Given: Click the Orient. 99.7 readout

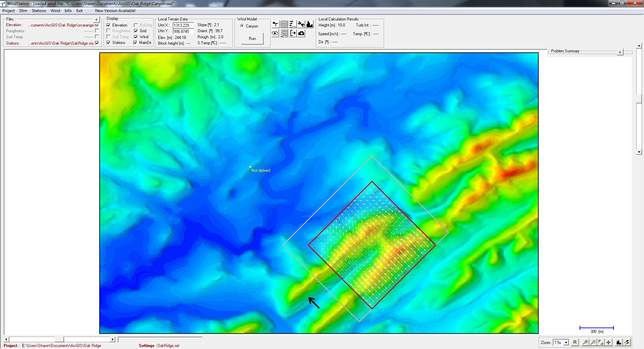Looking at the screenshot, I should tap(210, 31).
